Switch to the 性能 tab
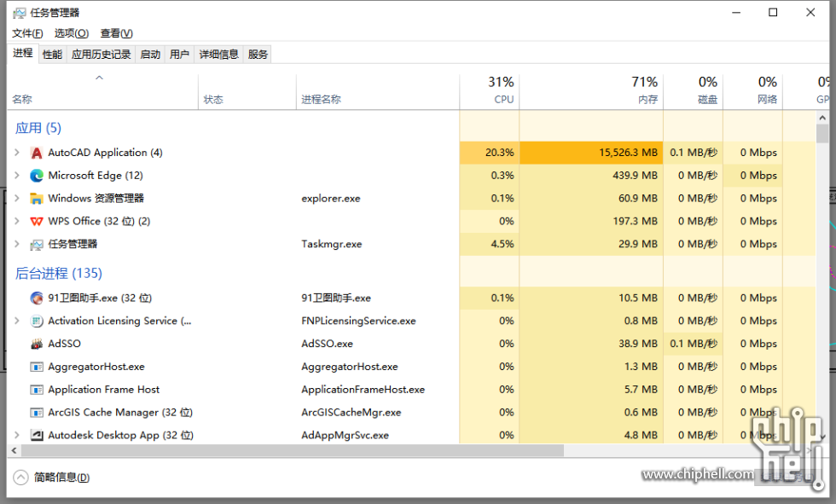The height and width of the screenshot is (504, 836). coord(52,55)
